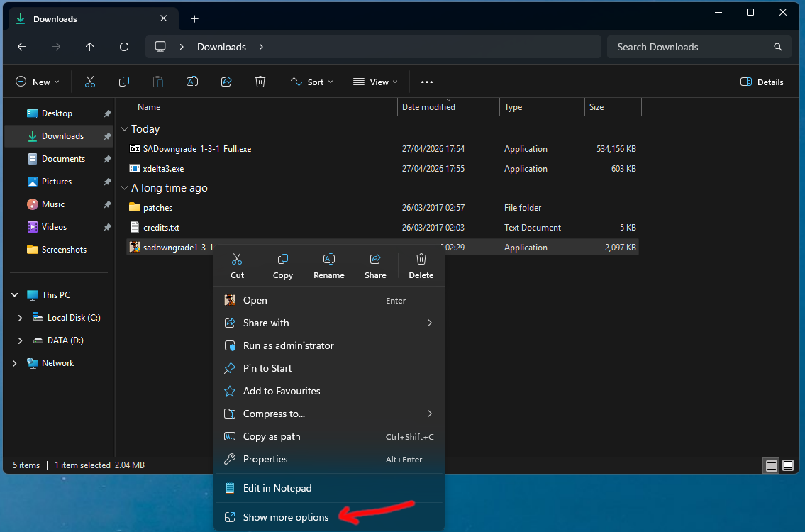This screenshot has height=532, width=805.
Task: Click Downloads in the address bar
Action: coord(221,47)
